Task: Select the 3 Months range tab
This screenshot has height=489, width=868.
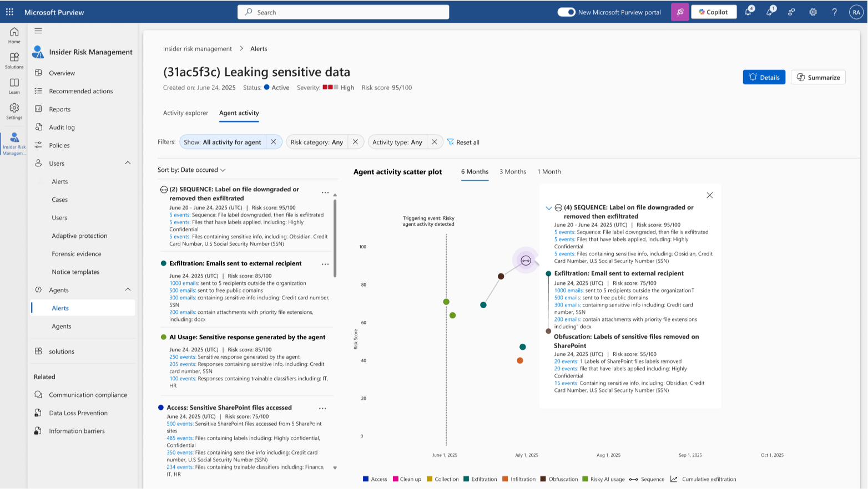Action: click(513, 172)
